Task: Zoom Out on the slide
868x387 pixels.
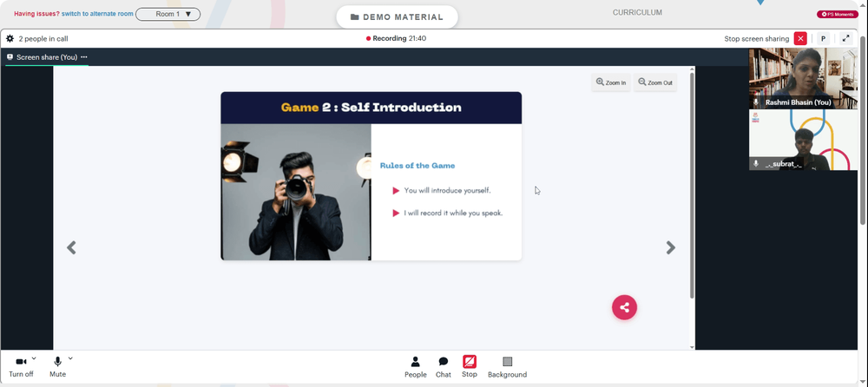Action: click(x=654, y=82)
